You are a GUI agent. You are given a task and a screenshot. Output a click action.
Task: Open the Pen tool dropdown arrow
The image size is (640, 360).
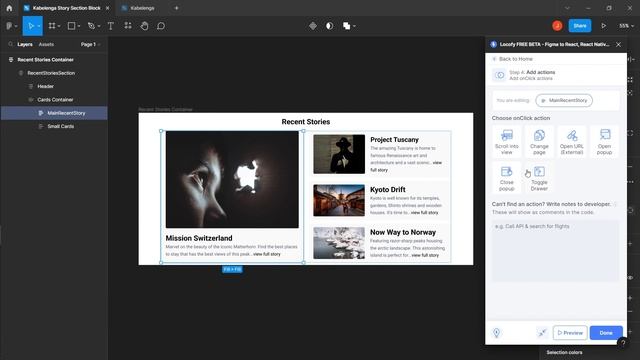99,26
